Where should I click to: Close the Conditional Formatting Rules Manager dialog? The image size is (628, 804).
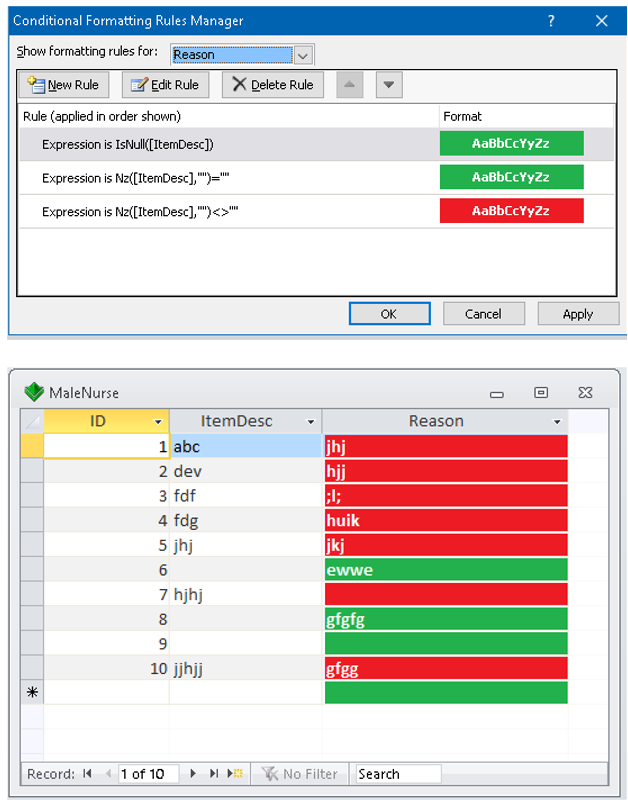point(602,21)
